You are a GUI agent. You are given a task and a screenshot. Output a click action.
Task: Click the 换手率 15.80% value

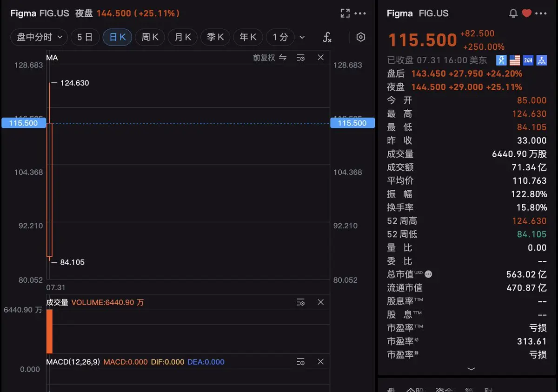[531, 207]
